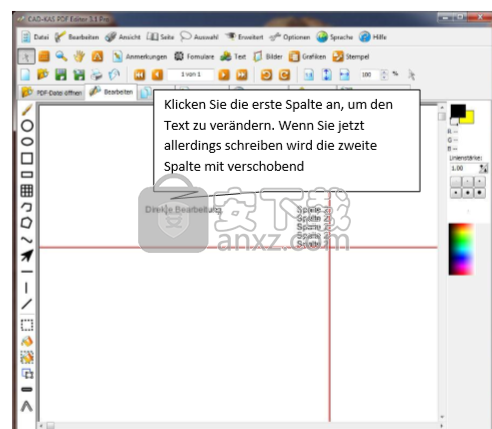The width and height of the screenshot is (492, 429).
Task: Increase zoom with the spinner up arrow
Action: click(x=384, y=72)
